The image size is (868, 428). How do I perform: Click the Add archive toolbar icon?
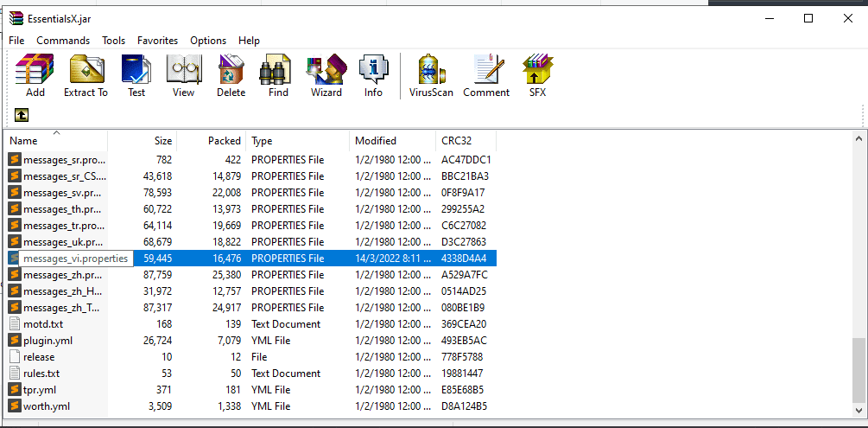pos(35,75)
